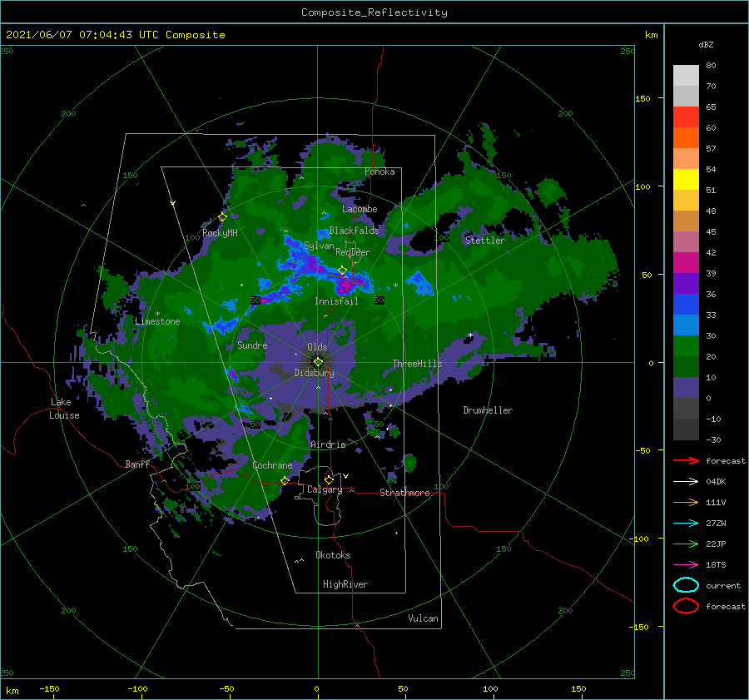
Task: Click the Composite_Reflectivity title
Action: (374, 12)
